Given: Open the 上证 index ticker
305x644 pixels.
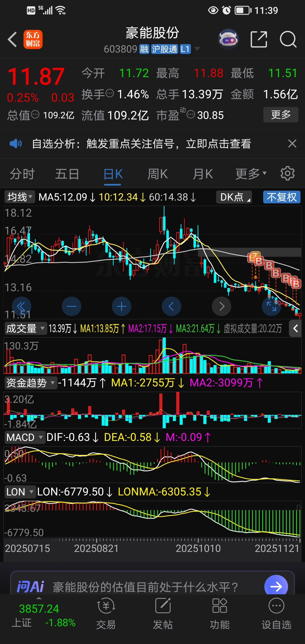Looking at the screenshot, I should coord(43,615).
